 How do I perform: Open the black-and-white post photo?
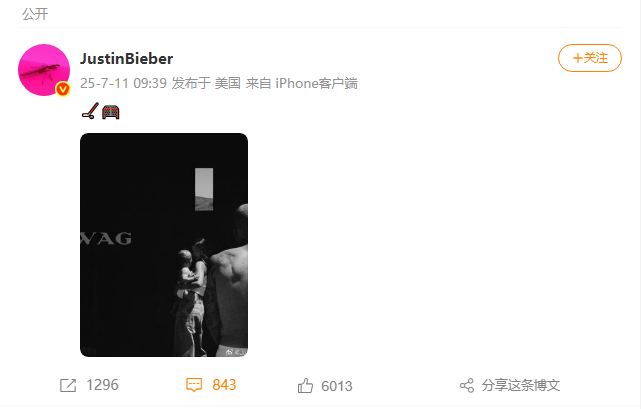(164, 245)
